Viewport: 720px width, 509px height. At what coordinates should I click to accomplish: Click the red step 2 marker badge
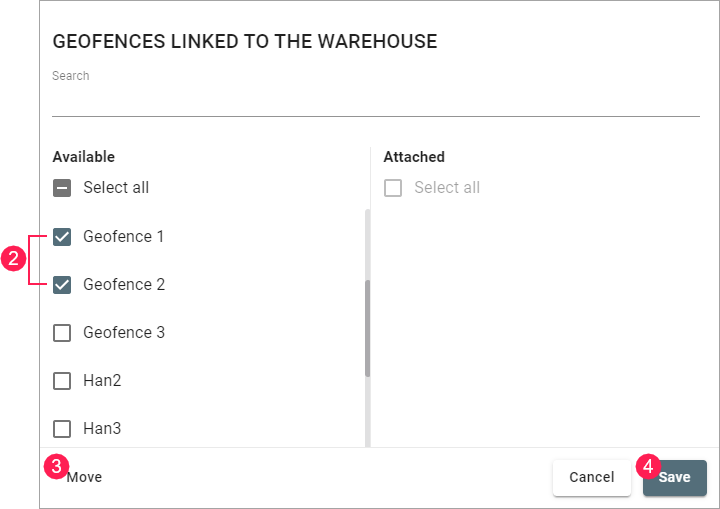(x=14, y=260)
